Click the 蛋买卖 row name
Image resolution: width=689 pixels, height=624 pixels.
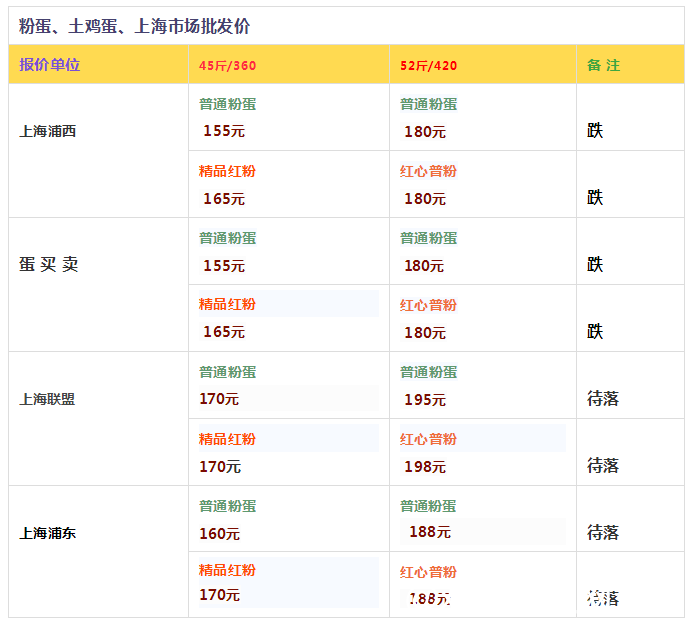coord(48,265)
